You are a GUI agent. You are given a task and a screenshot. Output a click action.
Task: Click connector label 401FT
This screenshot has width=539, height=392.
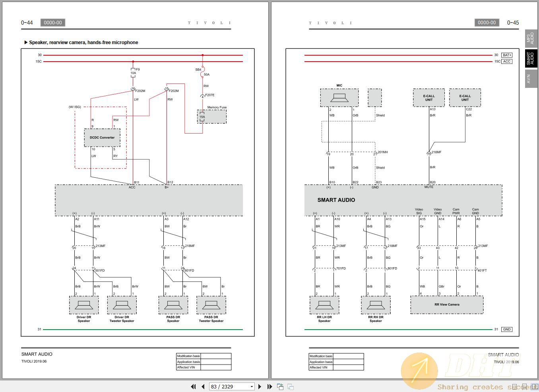482,270
